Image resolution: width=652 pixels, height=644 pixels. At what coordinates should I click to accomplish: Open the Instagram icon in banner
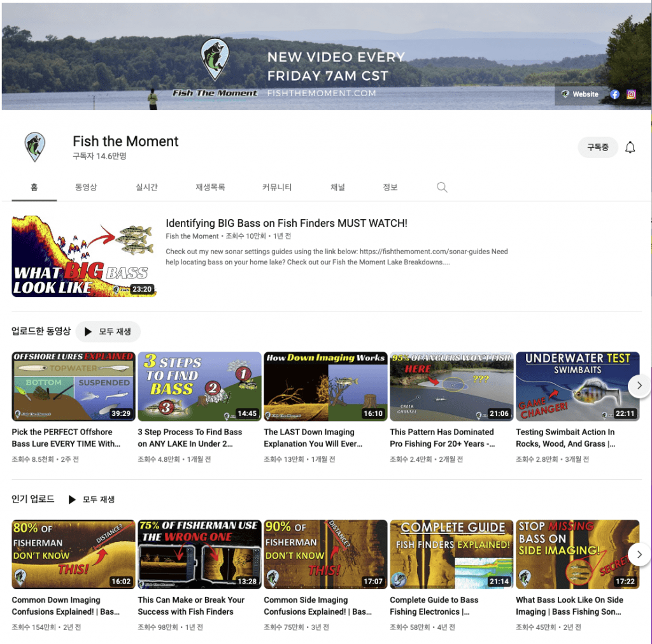click(631, 94)
